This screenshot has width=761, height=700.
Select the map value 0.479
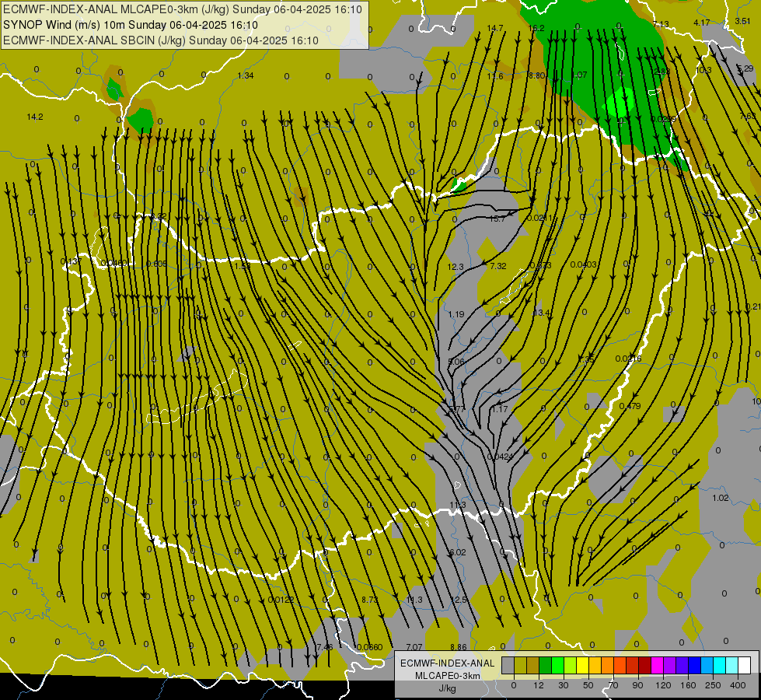[630, 406]
